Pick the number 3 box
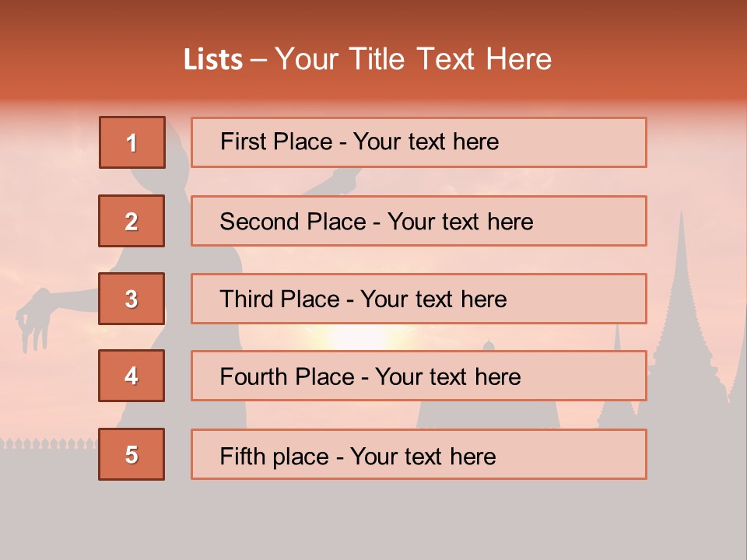This screenshot has height=560, width=747. pyautogui.click(x=132, y=299)
